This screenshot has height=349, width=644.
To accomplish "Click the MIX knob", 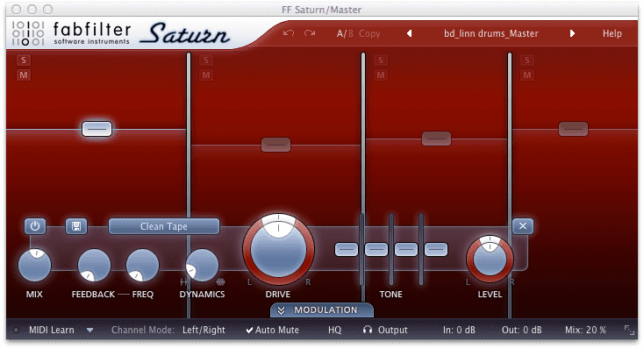I will 35,265.
